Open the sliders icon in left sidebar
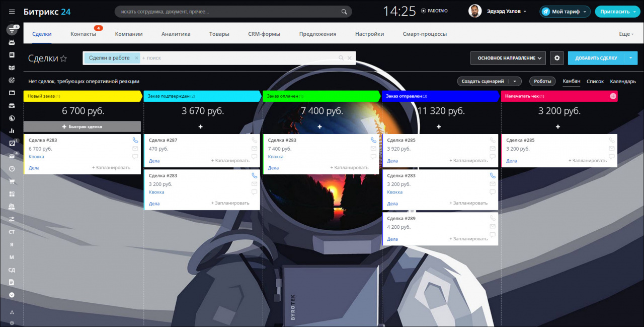The image size is (644, 327). [x=12, y=219]
